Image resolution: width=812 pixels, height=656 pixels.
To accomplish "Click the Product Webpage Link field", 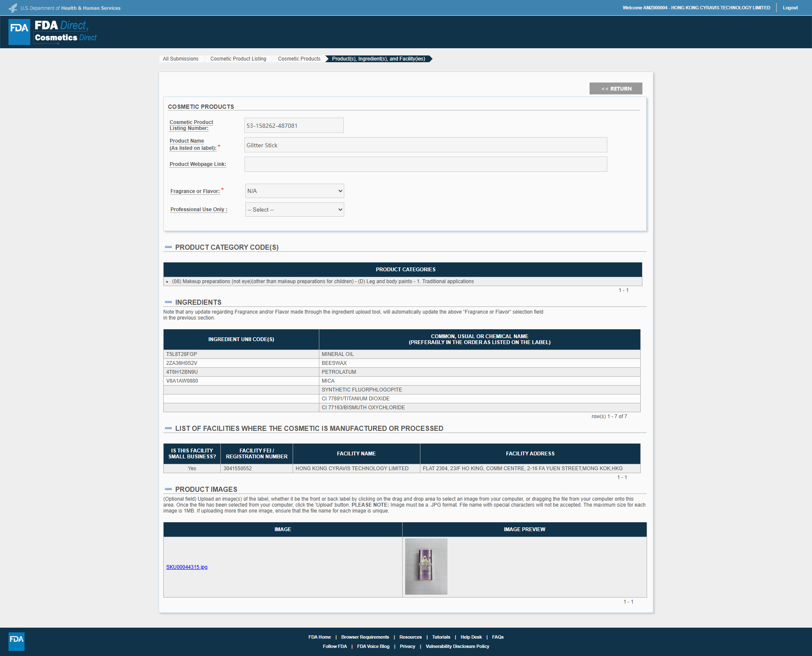I will click(426, 164).
